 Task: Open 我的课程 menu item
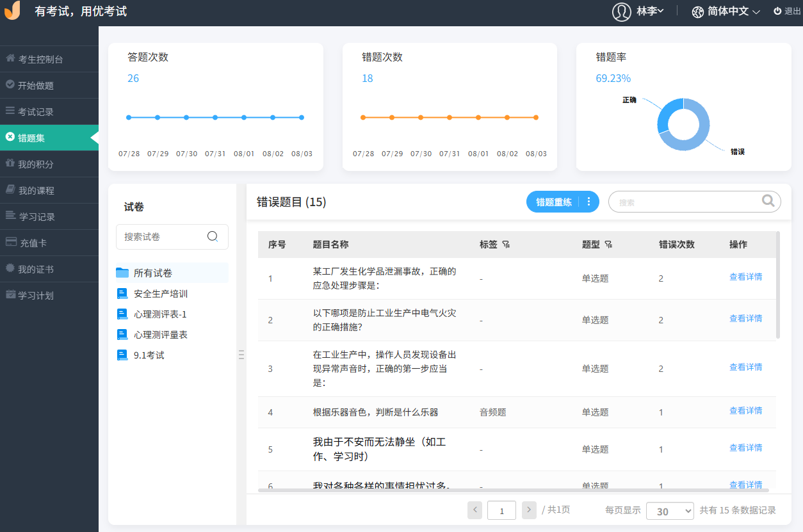pyautogui.click(x=49, y=190)
